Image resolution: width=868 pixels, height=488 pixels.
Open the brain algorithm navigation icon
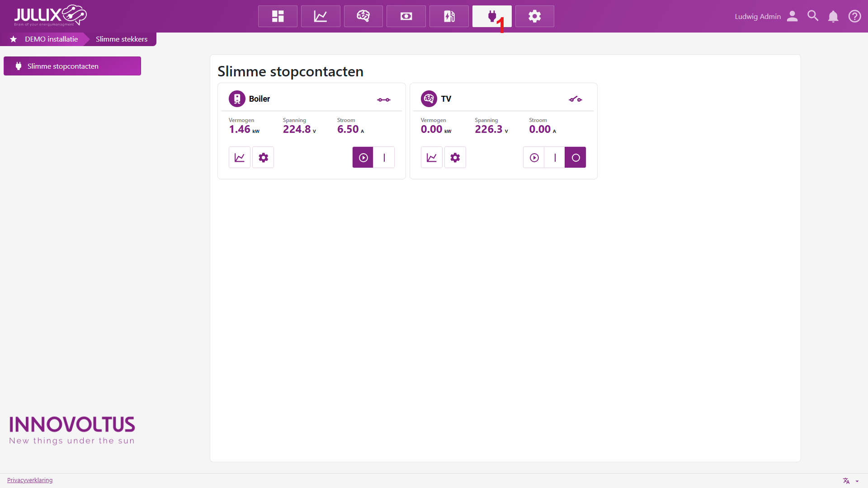[363, 16]
